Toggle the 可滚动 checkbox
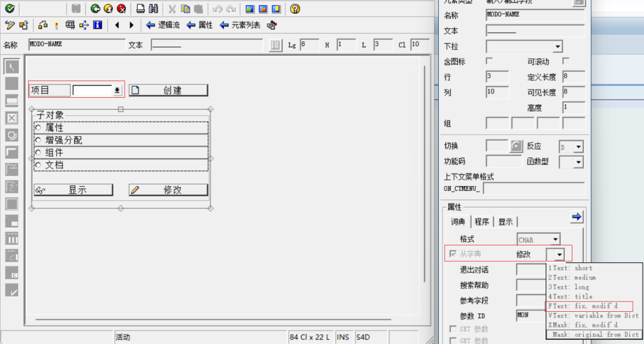Screen dimensions: 644x344 [x=566, y=61]
